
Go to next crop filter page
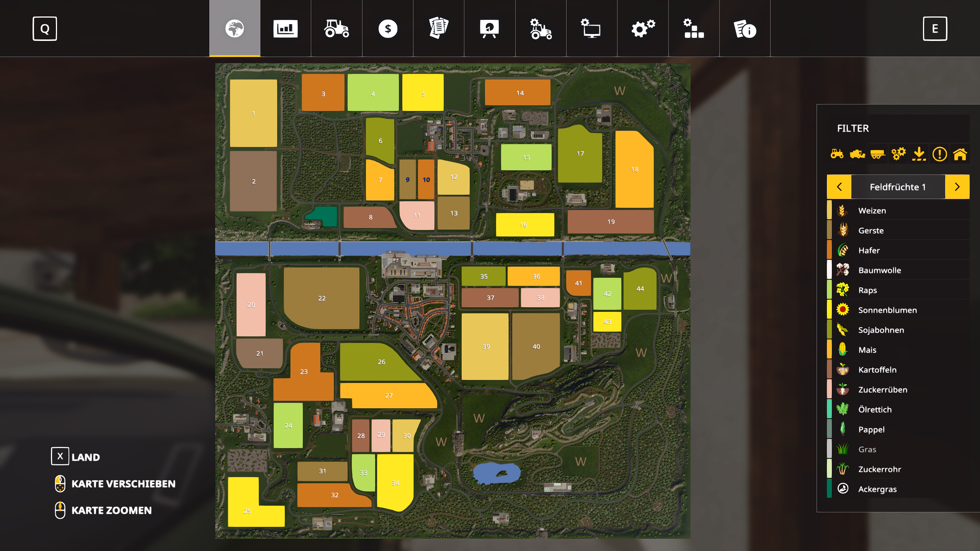(x=957, y=187)
